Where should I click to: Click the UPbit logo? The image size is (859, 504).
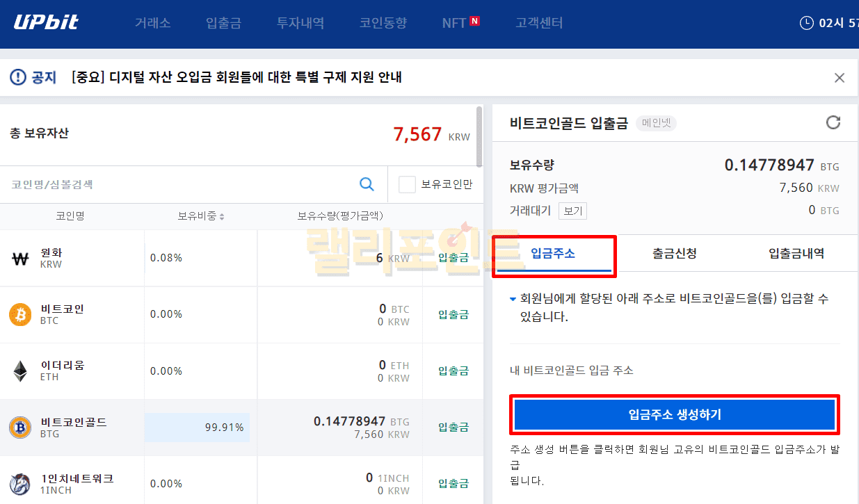[46, 22]
